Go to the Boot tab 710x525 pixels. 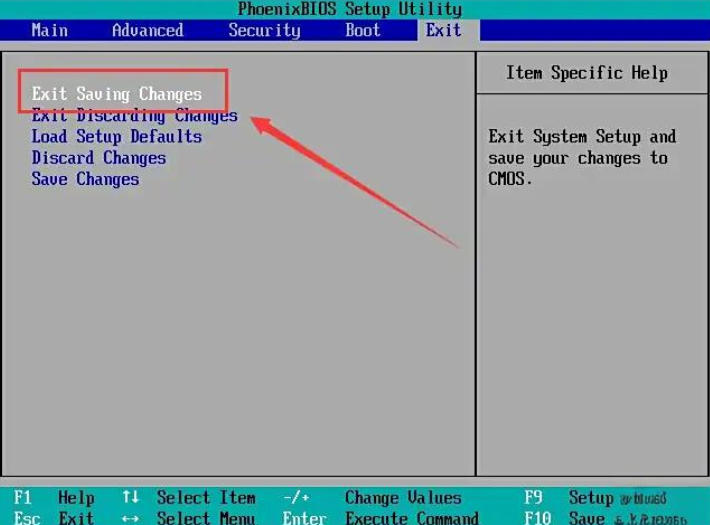click(x=363, y=30)
